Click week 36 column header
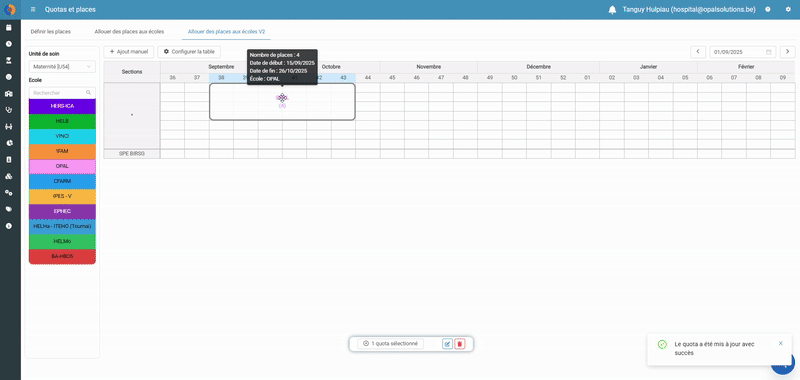 (x=172, y=78)
